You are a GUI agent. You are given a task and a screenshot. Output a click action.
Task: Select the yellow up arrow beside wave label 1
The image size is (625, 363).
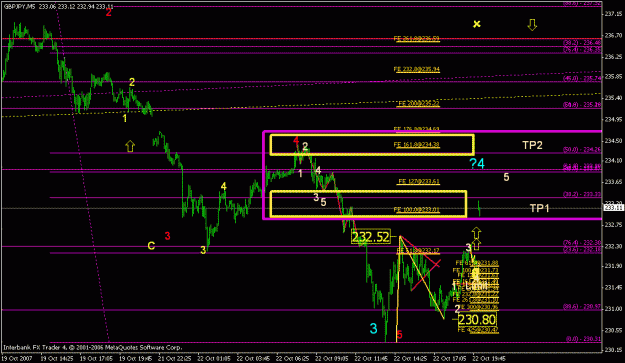coord(130,146)
